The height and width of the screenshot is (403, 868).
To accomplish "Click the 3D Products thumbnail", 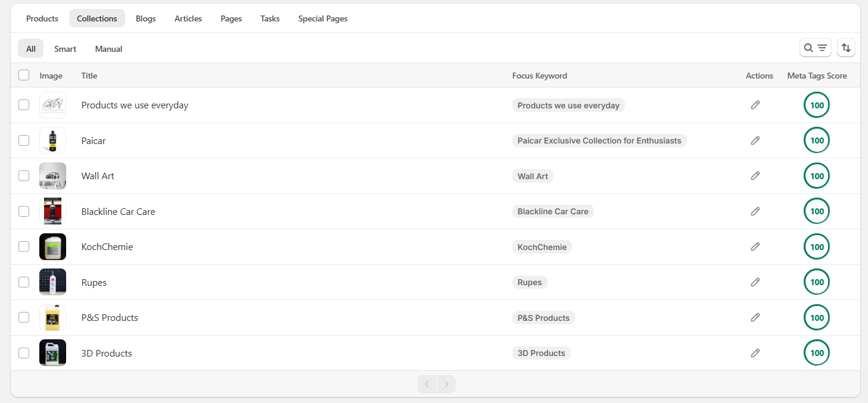I will point(52,353).
